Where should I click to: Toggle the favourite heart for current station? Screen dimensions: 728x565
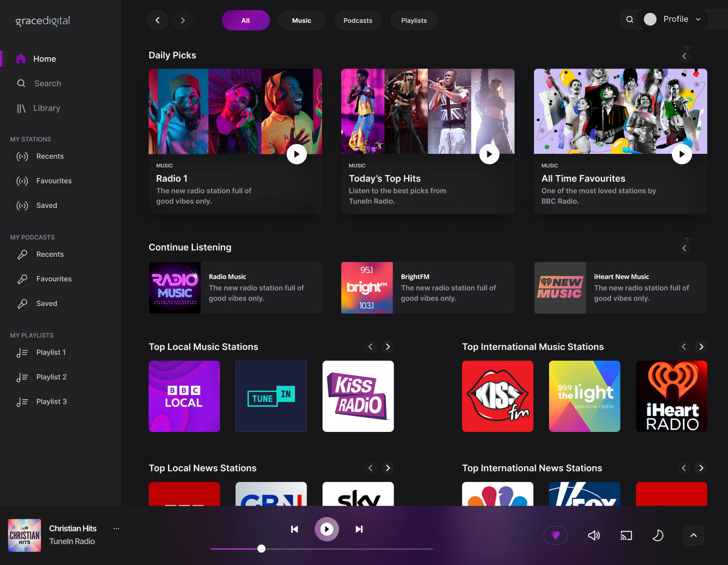click(555, 535)
